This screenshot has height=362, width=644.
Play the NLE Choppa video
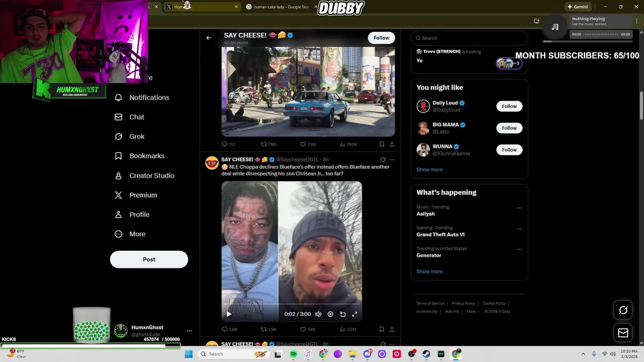(x=229, y=314)
